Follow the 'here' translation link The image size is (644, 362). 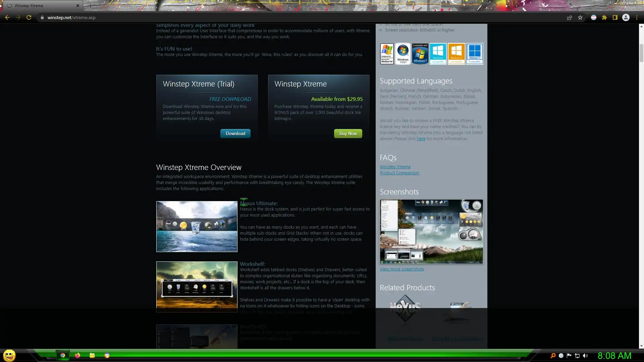pos(421,139)
